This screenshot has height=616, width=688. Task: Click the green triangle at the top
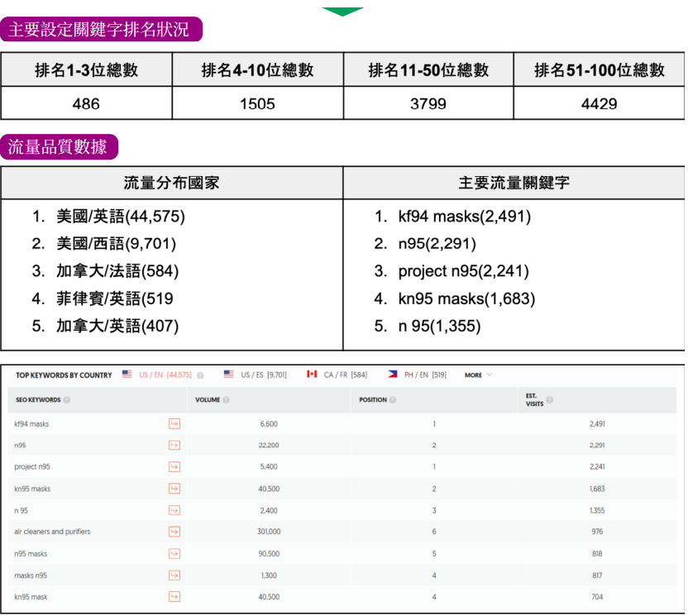342,12
